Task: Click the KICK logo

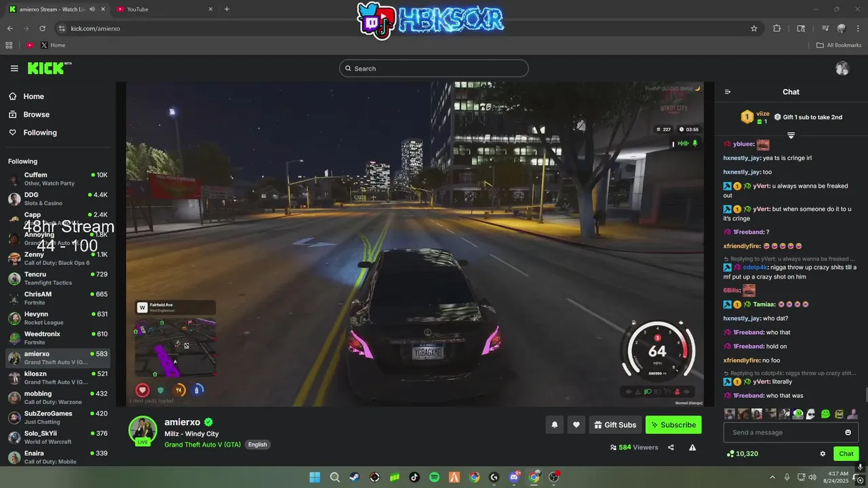Action: pyautogui.click(x=49, y=68)
